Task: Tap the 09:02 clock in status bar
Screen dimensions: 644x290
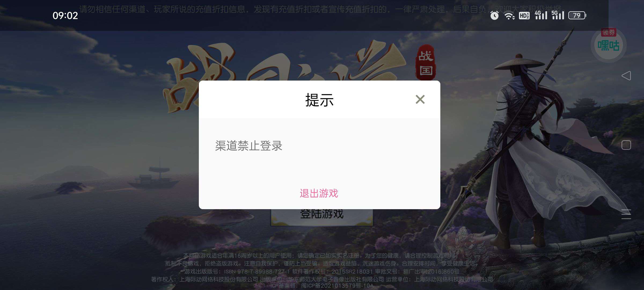Action: 65,16
